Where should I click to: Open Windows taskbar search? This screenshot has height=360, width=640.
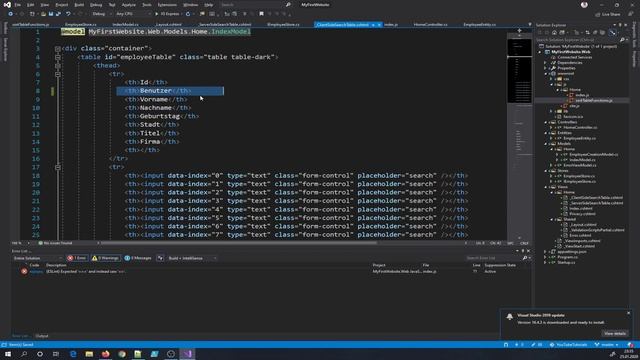pos(24,354)
